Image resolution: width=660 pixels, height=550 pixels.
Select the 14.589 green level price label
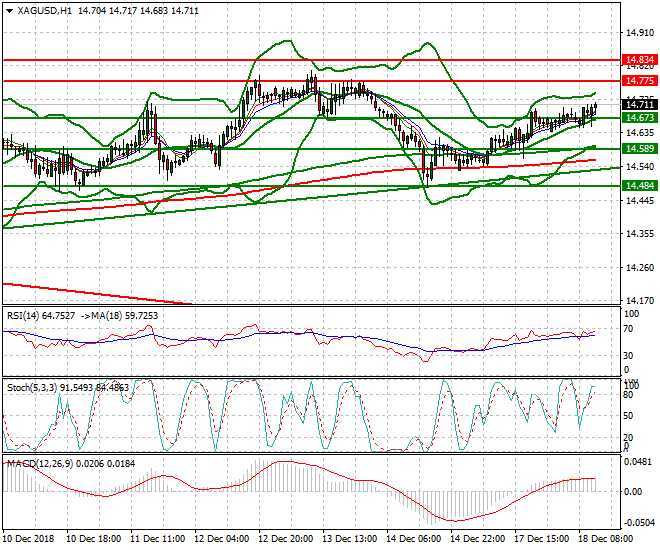tap(639, 149)
